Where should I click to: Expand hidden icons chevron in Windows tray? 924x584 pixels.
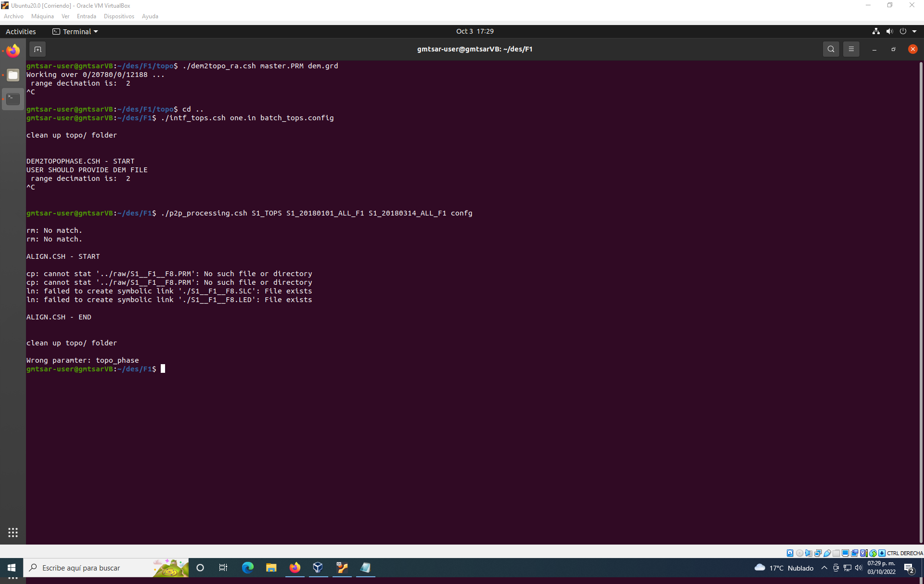click(x=823, y=568)
